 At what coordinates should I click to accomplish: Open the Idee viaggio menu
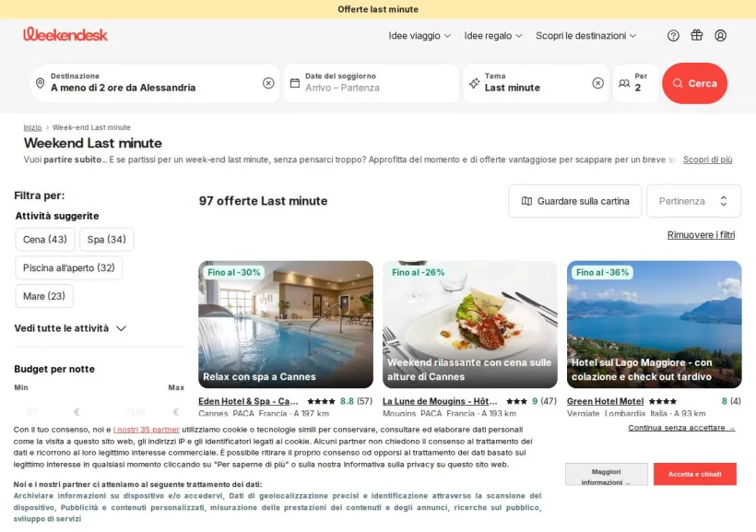coord(419,36)
